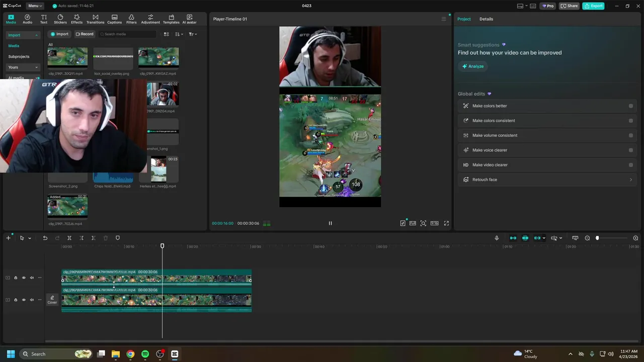Open the Adjustment tab
Screen dimensions: 644x362
tap(150, 19)
